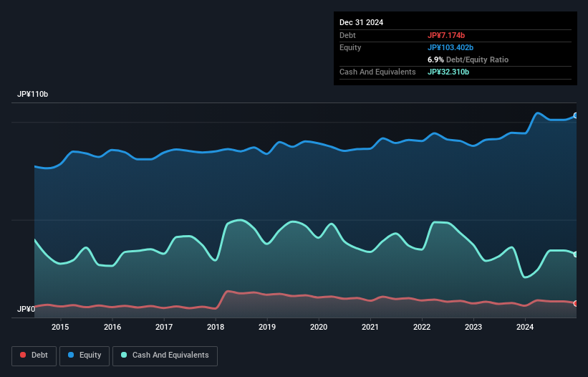
Task: Click the 2024 x-axis label
Action: [x=525, y=327]
